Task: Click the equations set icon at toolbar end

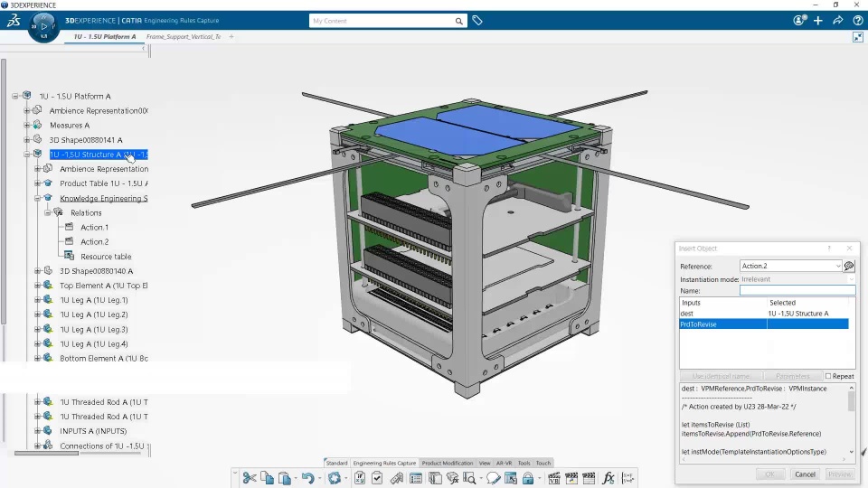Action: 627,478
